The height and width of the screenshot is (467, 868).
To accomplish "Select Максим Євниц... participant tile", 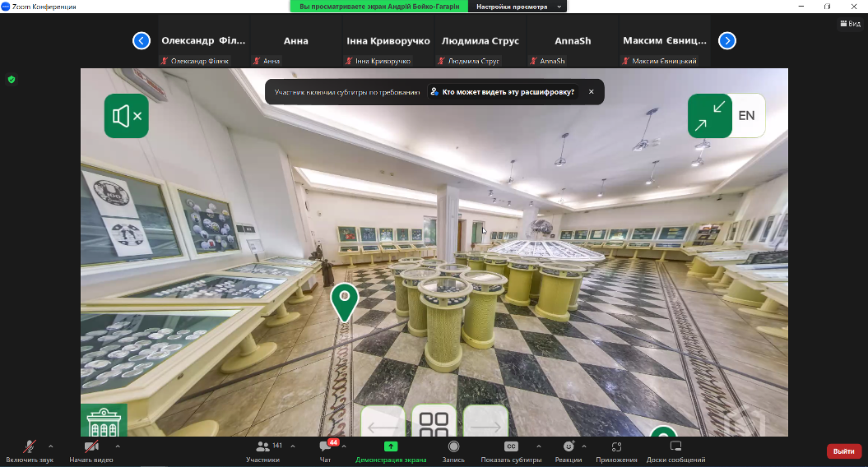I will pos(665,41).
